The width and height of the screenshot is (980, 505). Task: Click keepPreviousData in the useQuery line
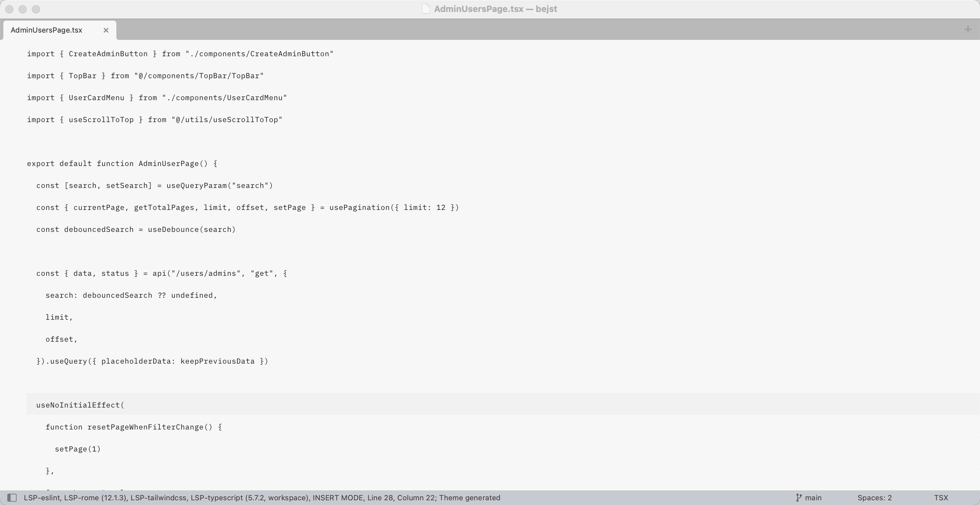pyautogui.click(x=218, y=361)
